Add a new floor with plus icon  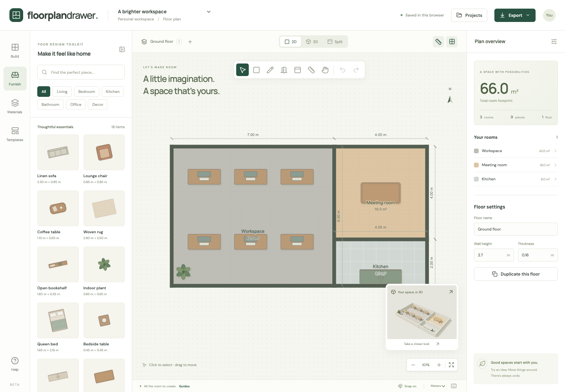pyautogui.click(x=190, y=42)
